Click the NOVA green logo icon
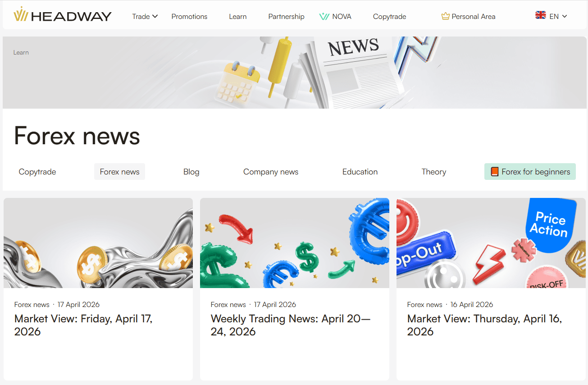 click(324, 17)
